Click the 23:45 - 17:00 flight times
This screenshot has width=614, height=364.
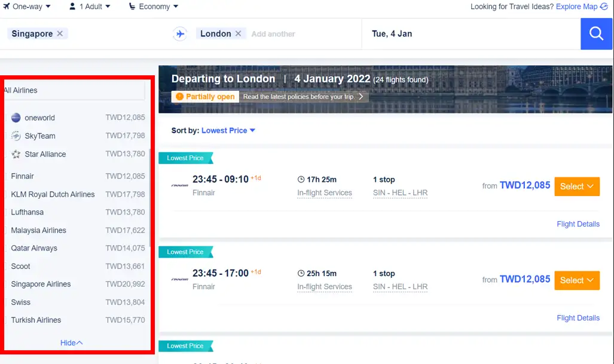(x=221, y=273)
